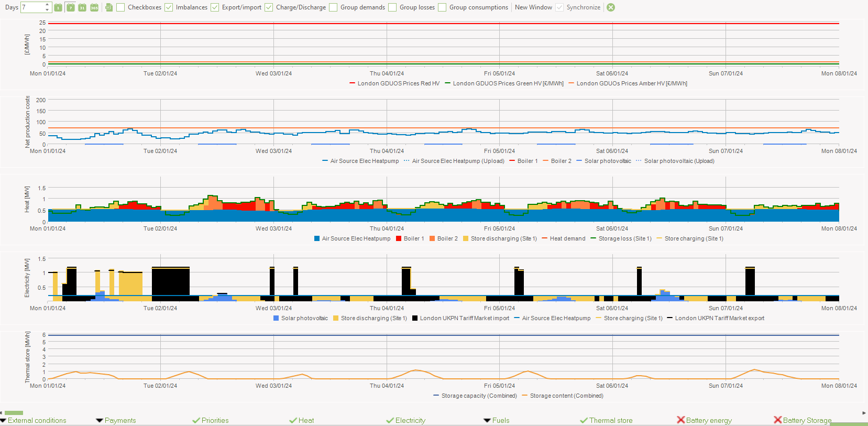Enable the Group consumptions checkbox
The width and height of the screenshot is (868, 426).
[442, 7]
